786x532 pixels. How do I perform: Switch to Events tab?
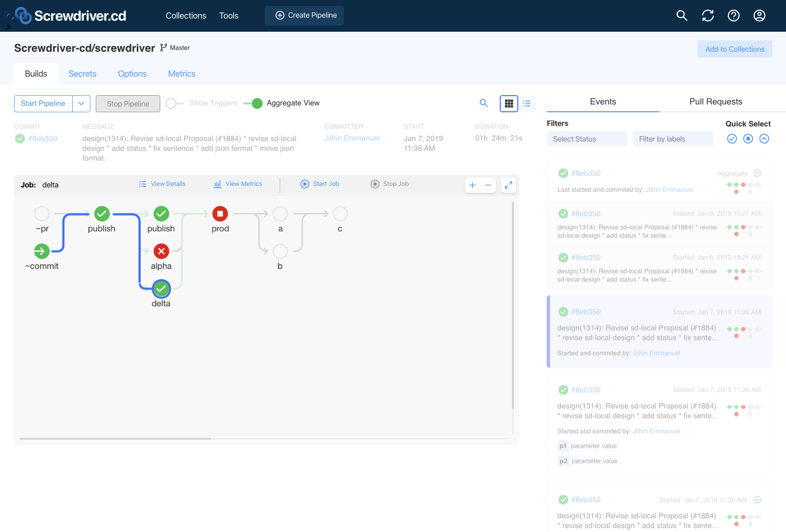click(x=603, y=102)
